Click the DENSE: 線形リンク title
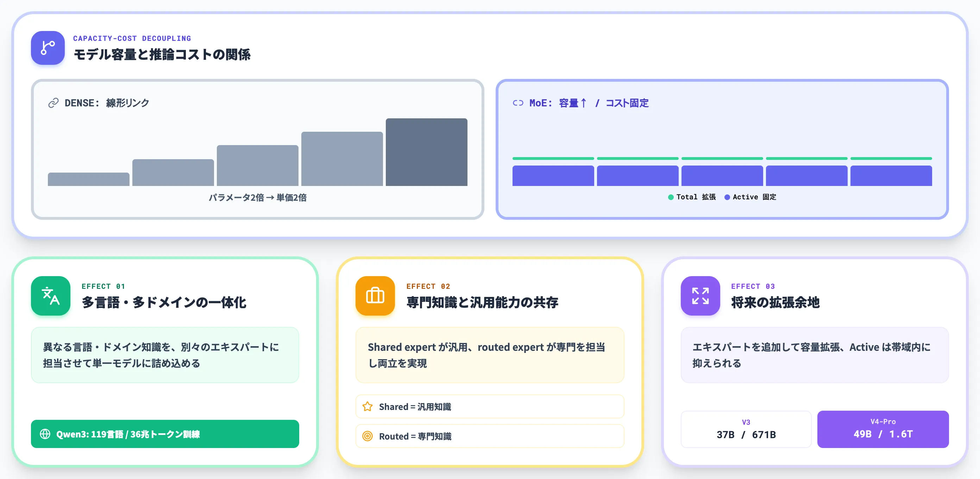The width and height of the screenshot is (980, 479). 107,103
